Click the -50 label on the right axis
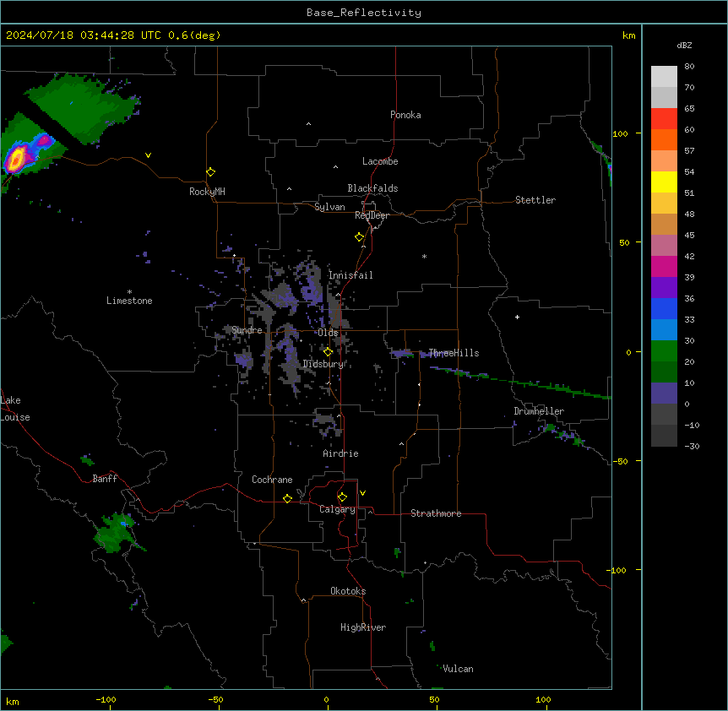The height and width of the screenshot is (711, 728). pos(620,461)
